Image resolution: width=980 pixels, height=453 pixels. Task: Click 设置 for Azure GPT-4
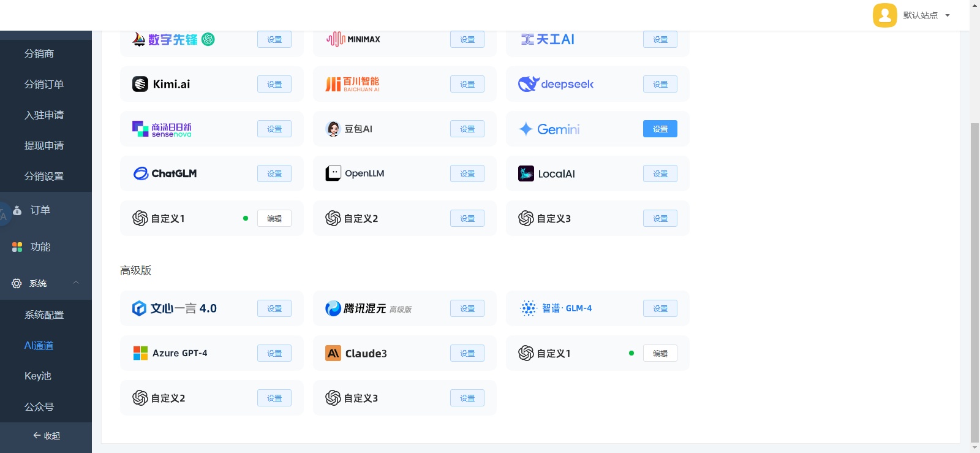click(274, 353)
